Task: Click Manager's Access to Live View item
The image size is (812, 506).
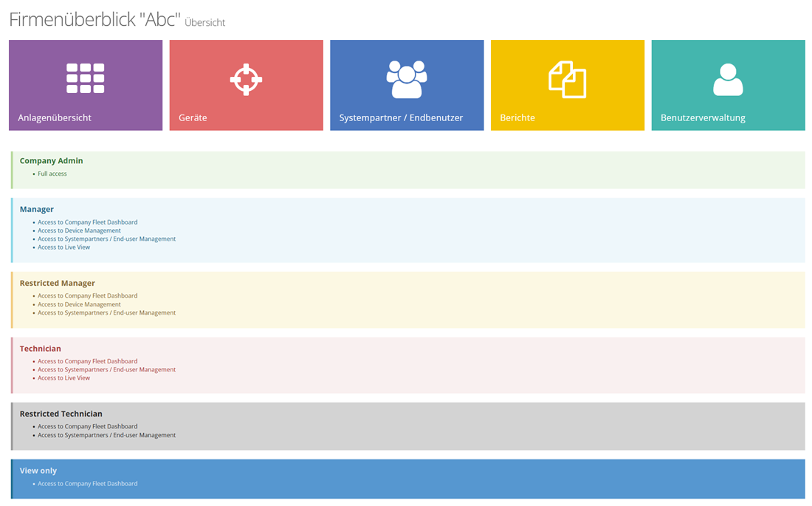Action: 63,247
